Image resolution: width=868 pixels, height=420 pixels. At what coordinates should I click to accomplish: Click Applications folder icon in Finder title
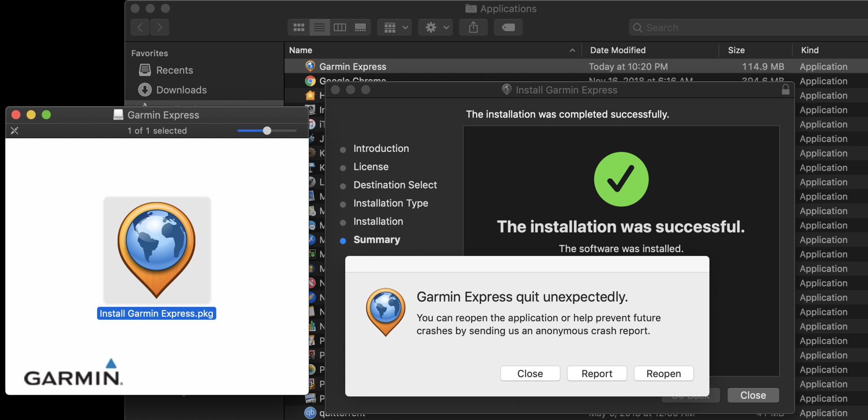[x=471, y=8]
